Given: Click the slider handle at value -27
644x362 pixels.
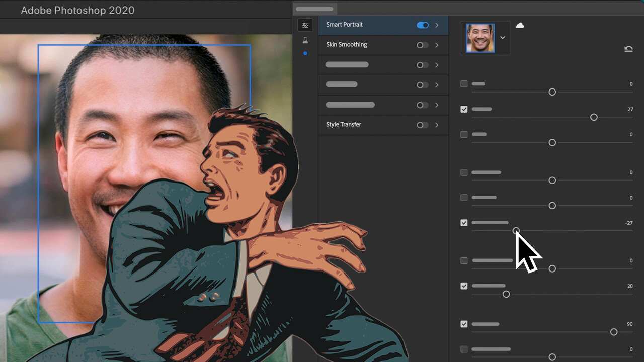Looking at the screenshot, I should (516, 231).
